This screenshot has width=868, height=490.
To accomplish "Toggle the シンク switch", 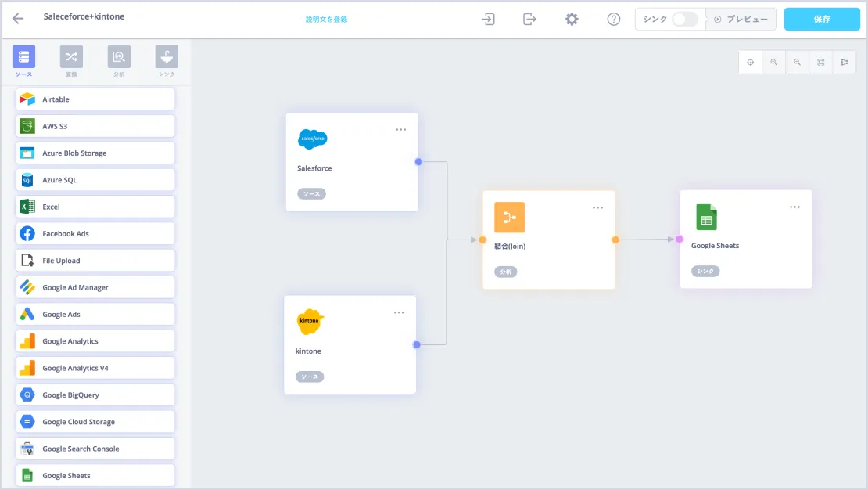I will [x=684, y=19].
